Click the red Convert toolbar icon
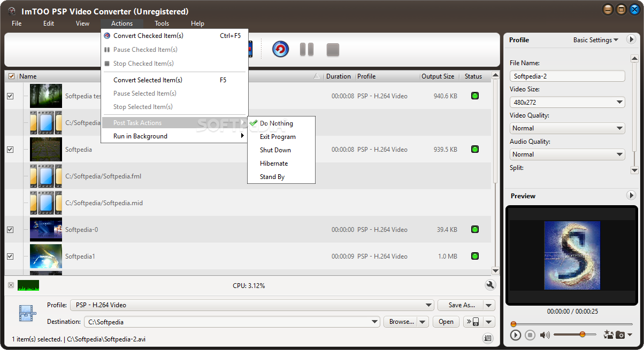 [280, 50]
